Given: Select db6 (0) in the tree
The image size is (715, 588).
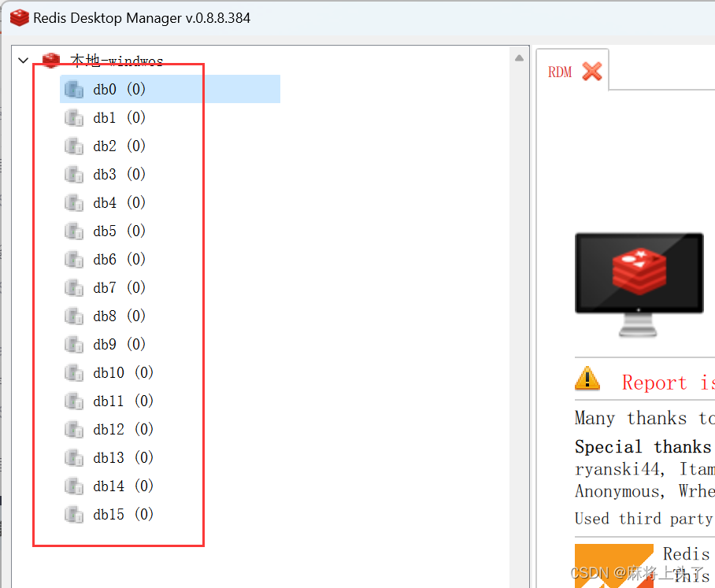Looking at the screenshot, I should (x=119, y=259).
